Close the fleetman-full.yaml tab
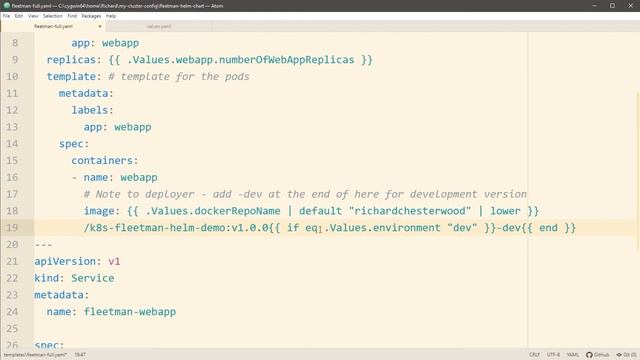This screenshot has height=360, width=640. coord(100,27)
